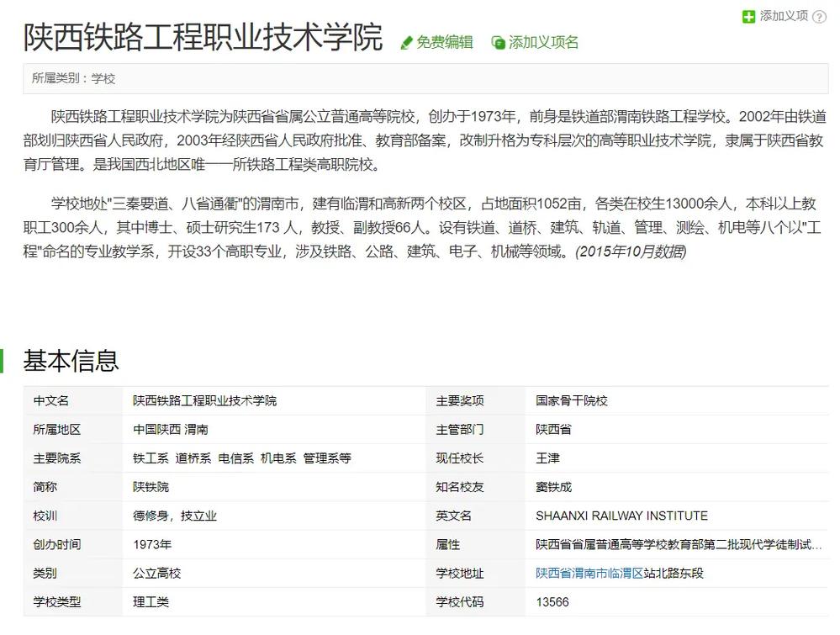
Task: Click the value 铁工系 道桥系 电信系 机电系 管理系等
Action: 242,458
